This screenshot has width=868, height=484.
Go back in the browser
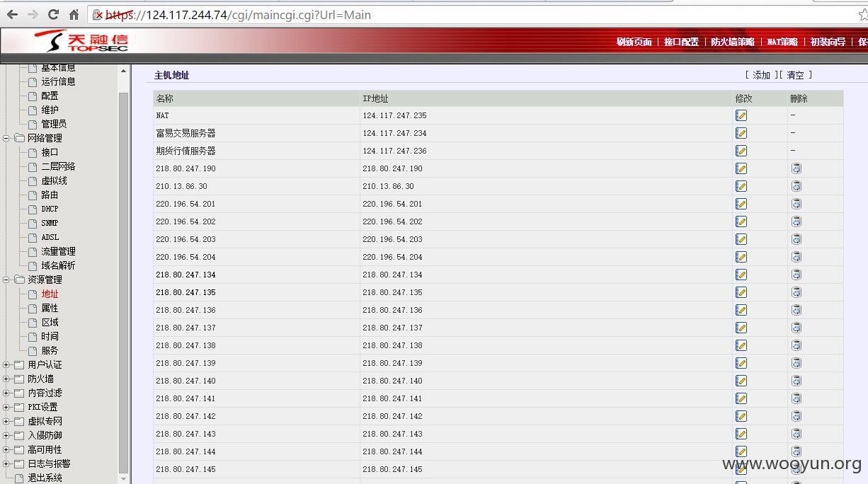(12, 14)
